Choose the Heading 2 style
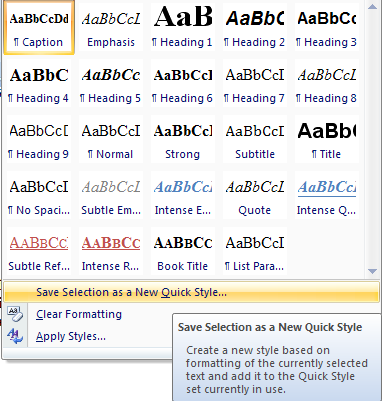Screen dimensions: 382x401 coord(255,27)
